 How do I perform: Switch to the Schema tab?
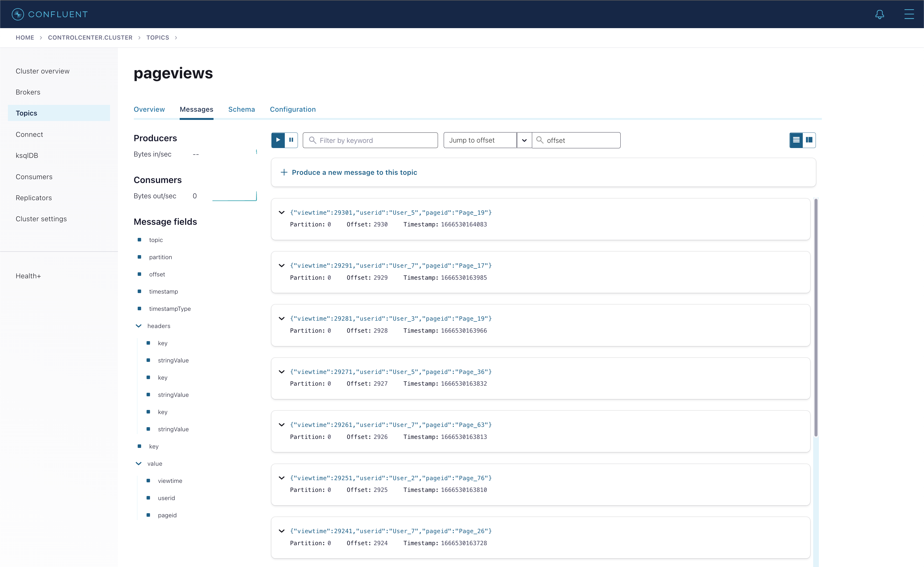click(241, 109)
